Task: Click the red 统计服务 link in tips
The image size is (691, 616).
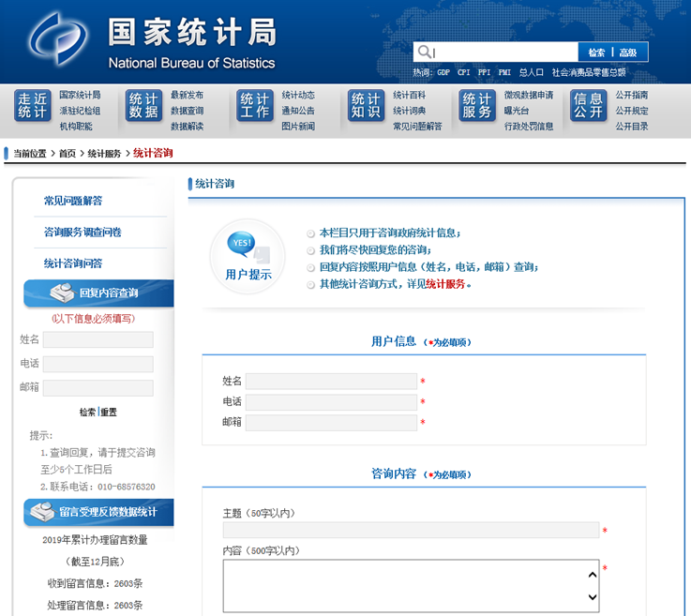Action: pos(445,283)
